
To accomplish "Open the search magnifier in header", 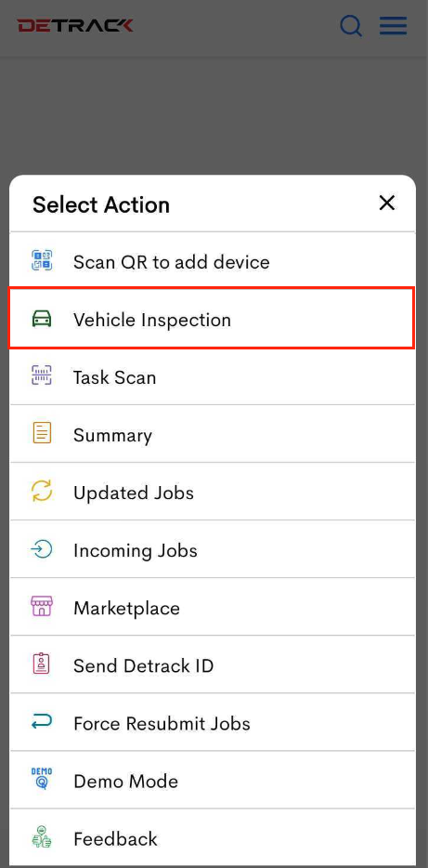I will (x=351, y=26).
